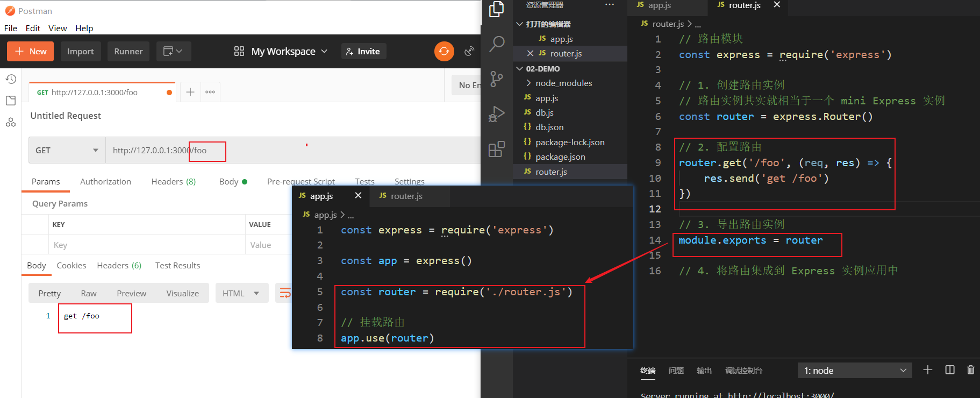Close app.js tab in overlay editor
Image resolution: width=980 pixels, height=398 pixels.
[358, 196]
